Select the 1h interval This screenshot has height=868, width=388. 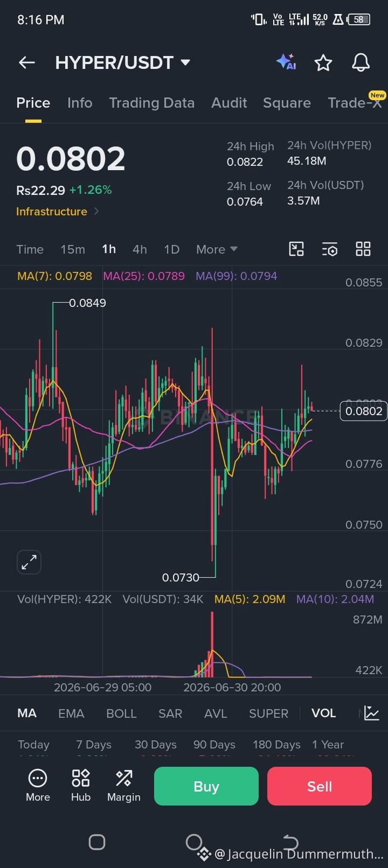pos(109,249)
